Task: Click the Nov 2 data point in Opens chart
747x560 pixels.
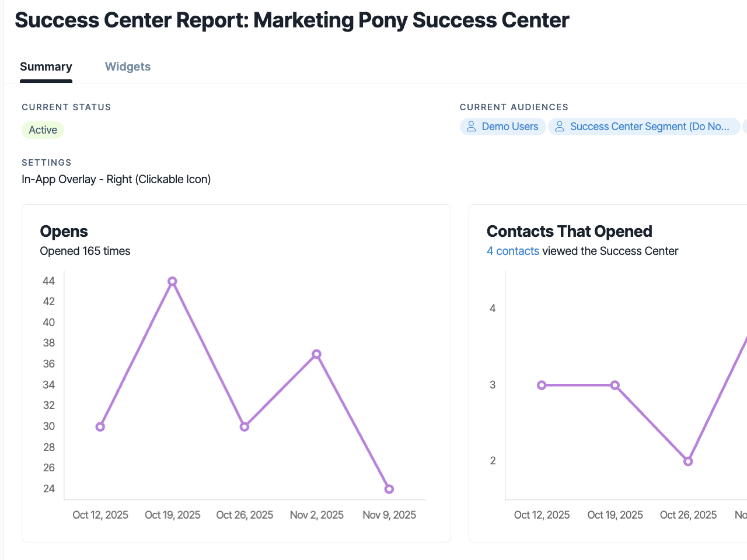Action: pyautogui.click(x=316, y=354)
